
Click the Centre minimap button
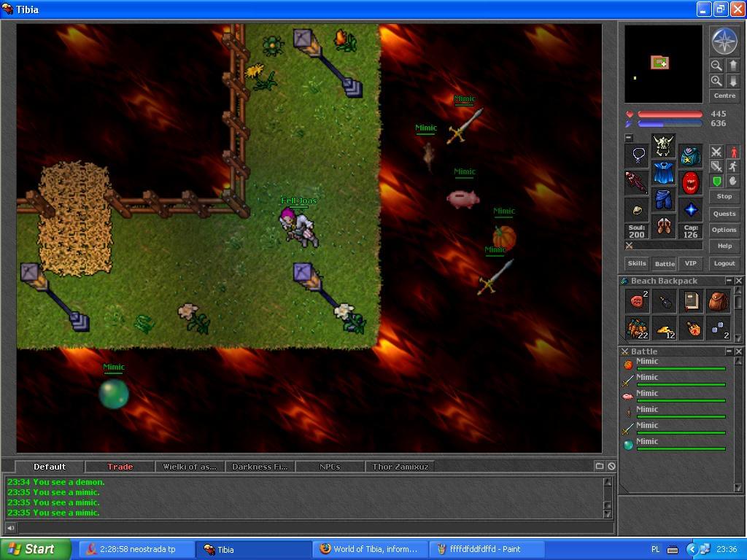pos(724,96)
